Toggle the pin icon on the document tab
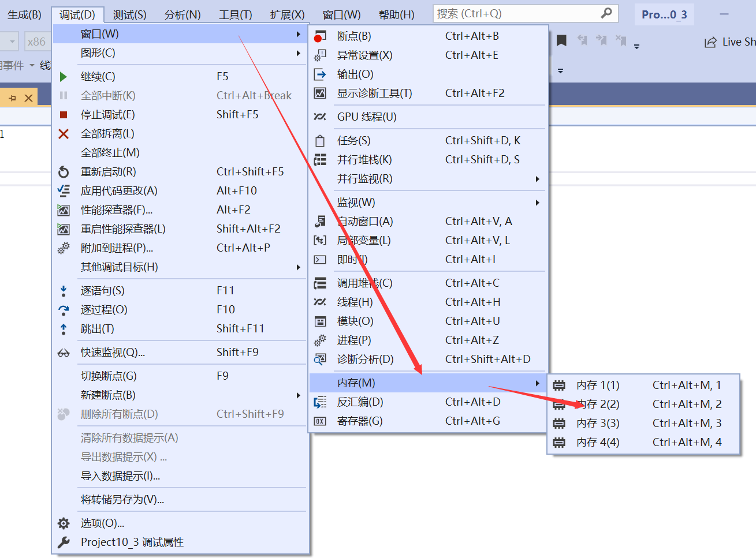The image size is (756, 558). coord(12,98)
